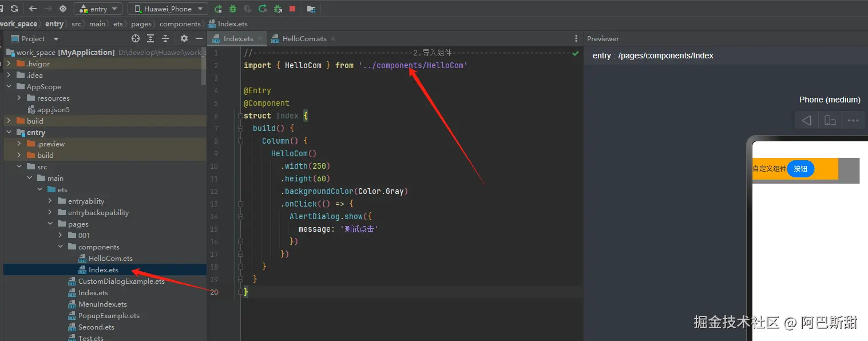The width and height of the screenshot is (868, 341).
Task: Select CustomDialogExample.ets in project tree
Action: click(116, 281)
